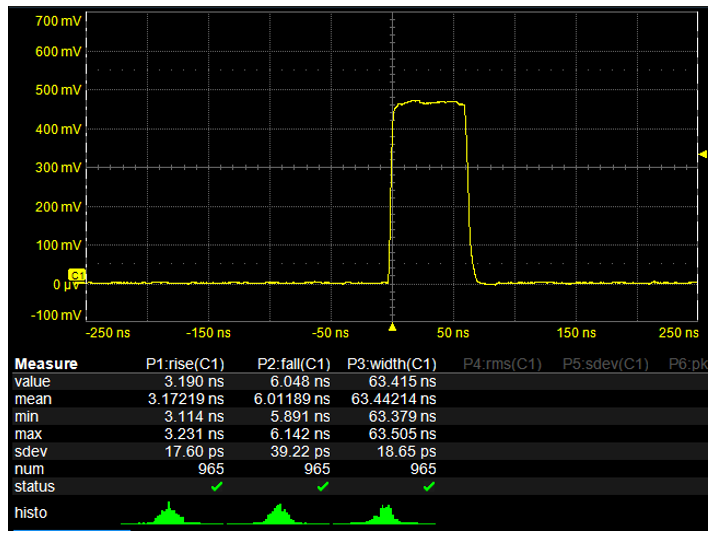Click the 250 ns time axis label
The height and width of the screenshot is (539, 715).
(679, 333)
